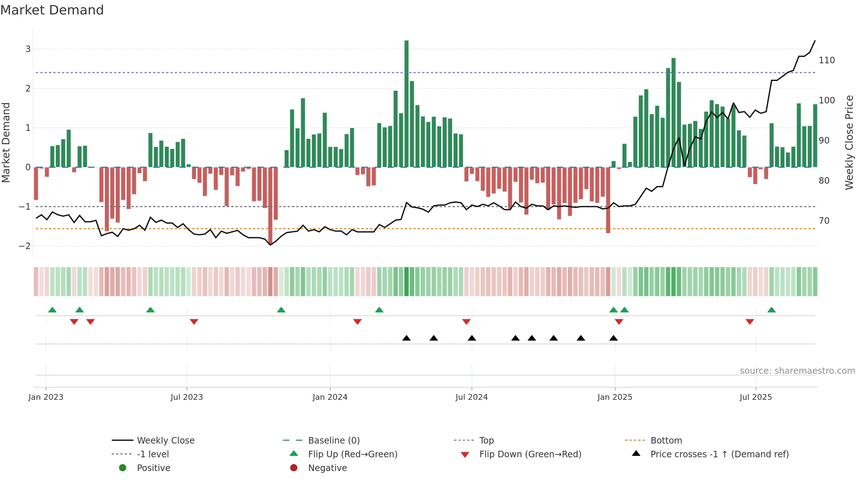This screenshot has height=488, width=868.
Task: Click the darkest green cell in the heat strip
Action: click(x=407, y=282)
